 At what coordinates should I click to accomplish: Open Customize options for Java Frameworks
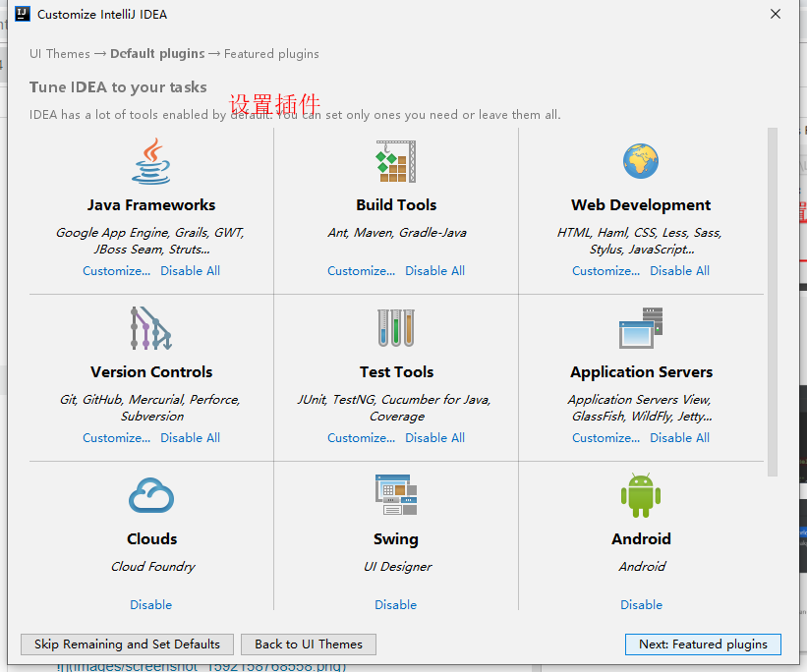pyautogui.click(x=116, y=270)
